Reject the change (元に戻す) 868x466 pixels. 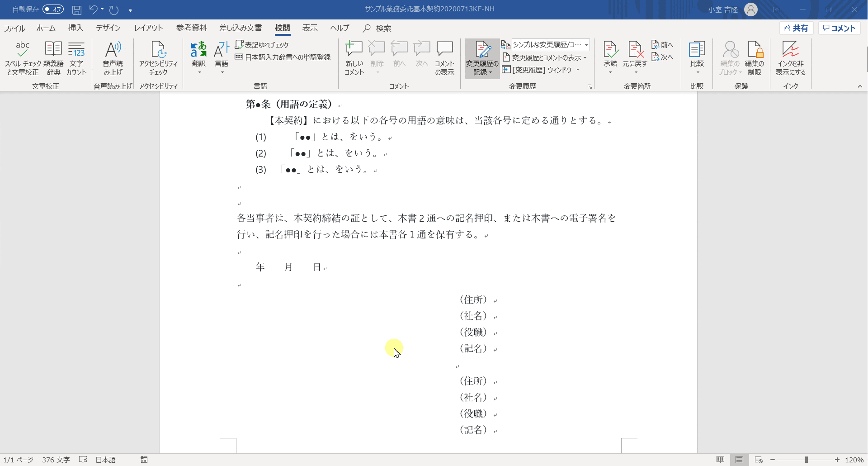coord(635,53)
